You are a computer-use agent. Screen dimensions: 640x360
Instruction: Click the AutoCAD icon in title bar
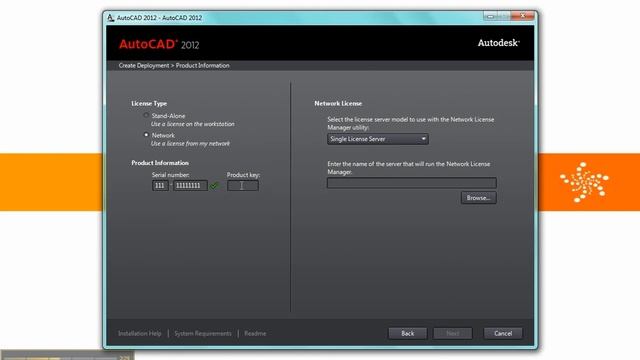tap(110, 18)
